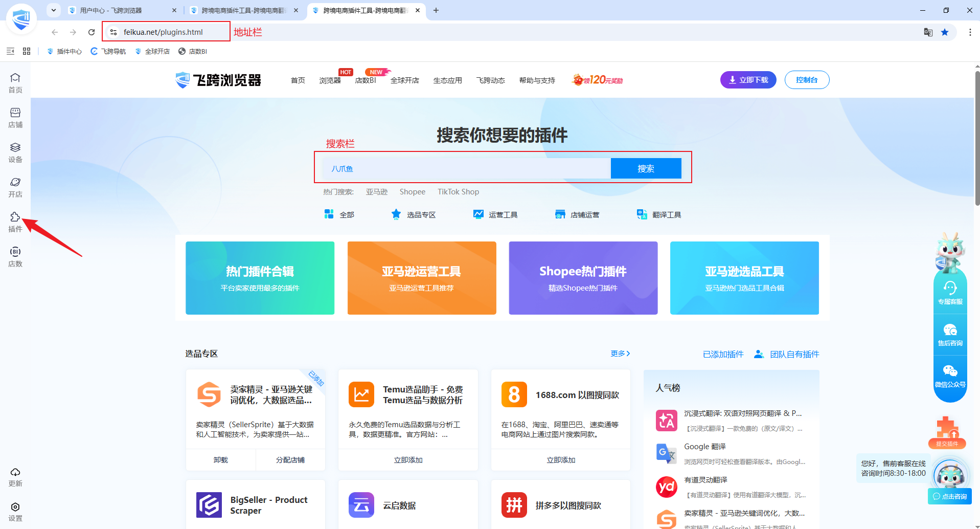The image size is (980, 529).
Task: Open the 热门插件合辑 banner
Action: 260,278
